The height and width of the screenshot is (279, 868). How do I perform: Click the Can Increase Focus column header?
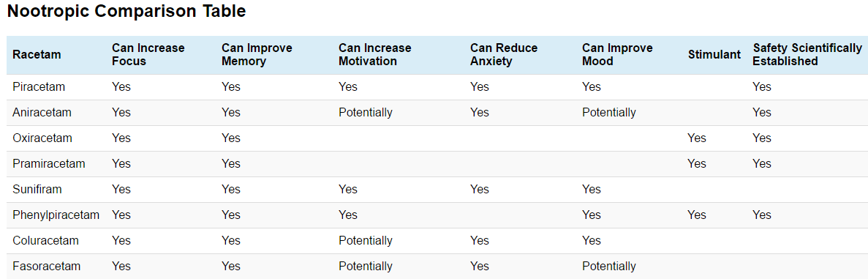[x=148, y=54]
